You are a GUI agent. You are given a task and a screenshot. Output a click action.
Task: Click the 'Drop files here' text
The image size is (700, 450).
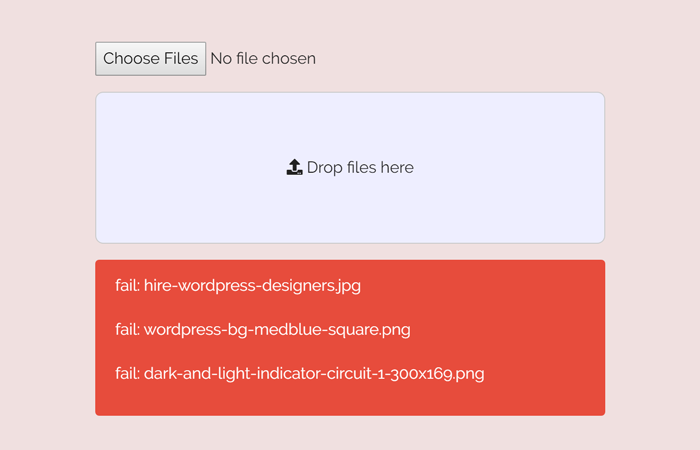tap(360, 167)
